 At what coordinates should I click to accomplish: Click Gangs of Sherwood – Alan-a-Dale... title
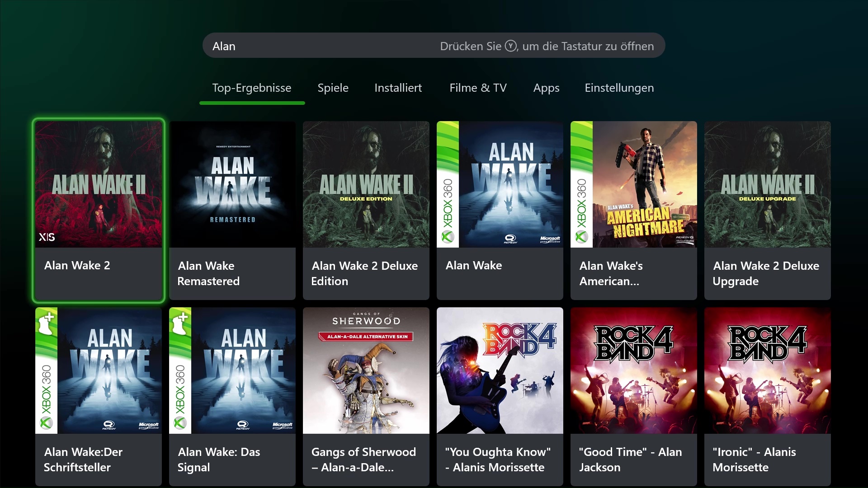coord(363,460)
